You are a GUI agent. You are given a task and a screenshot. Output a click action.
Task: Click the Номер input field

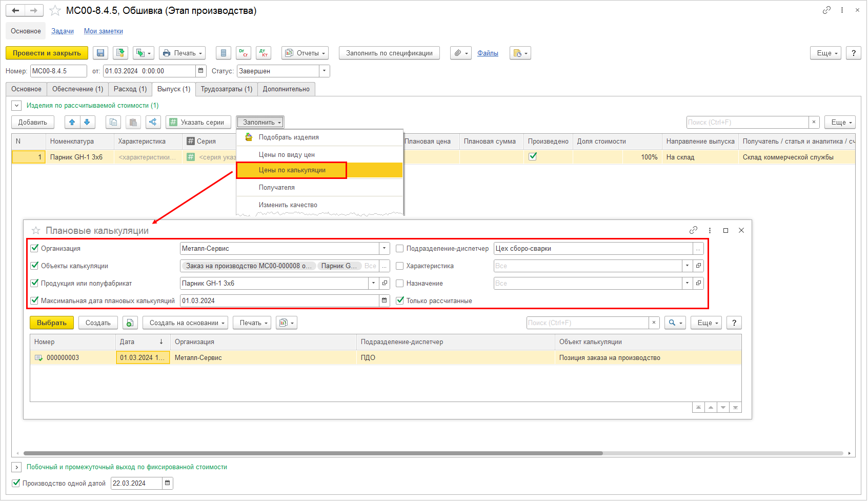[58, 71]
